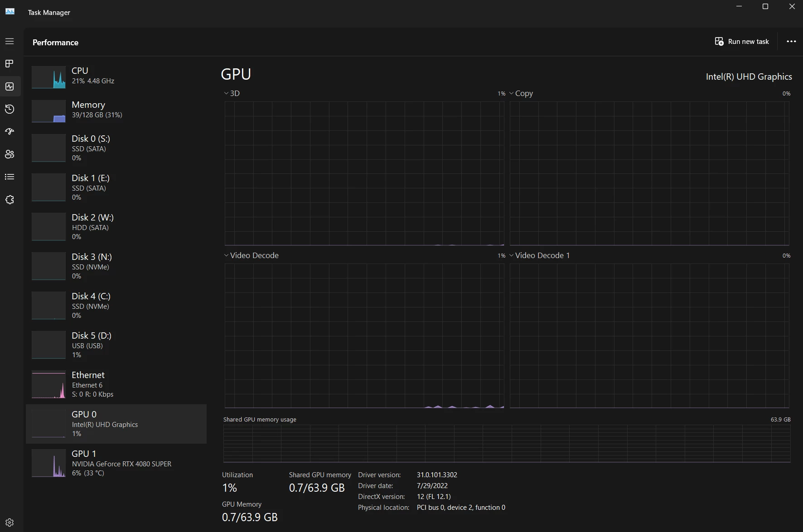The image size is (803, 532).
Task: Click the 63.9 GB graph maximum label
Action: 780,420
